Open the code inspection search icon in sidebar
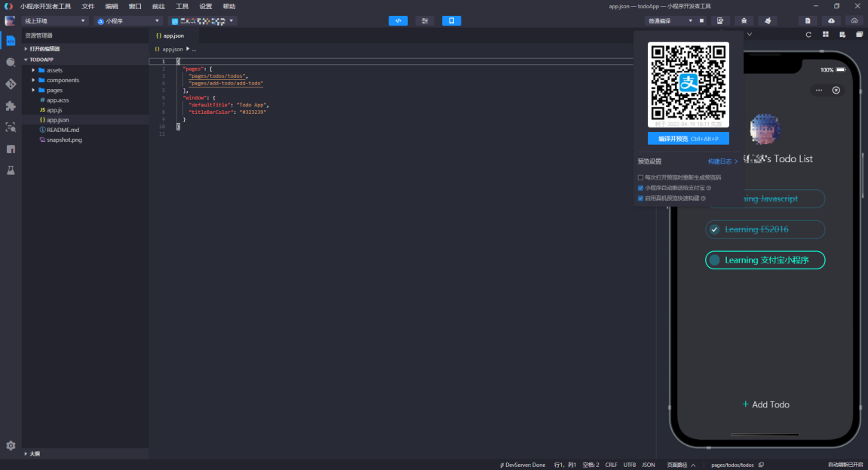The image size is (868, 470). point(11,127)
